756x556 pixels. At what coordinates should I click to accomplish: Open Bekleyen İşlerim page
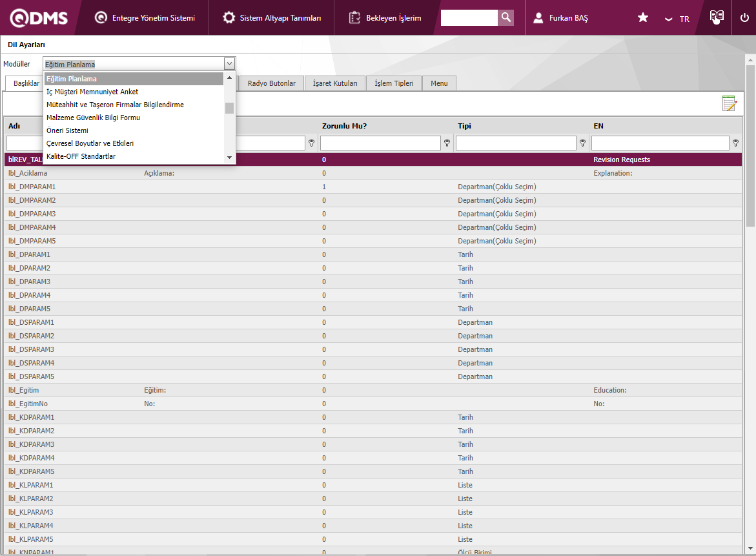pyautogui.click(x=385, y=18)
